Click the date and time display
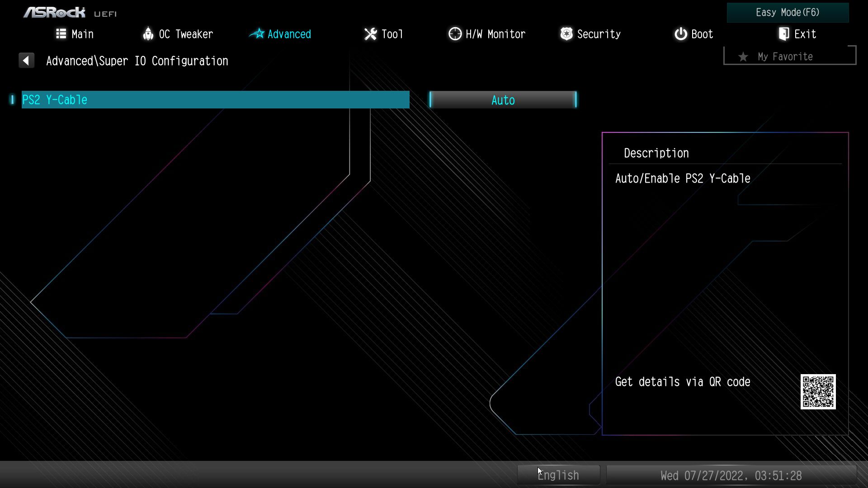Viewport: 868px width, 488px height. (731, 475)
